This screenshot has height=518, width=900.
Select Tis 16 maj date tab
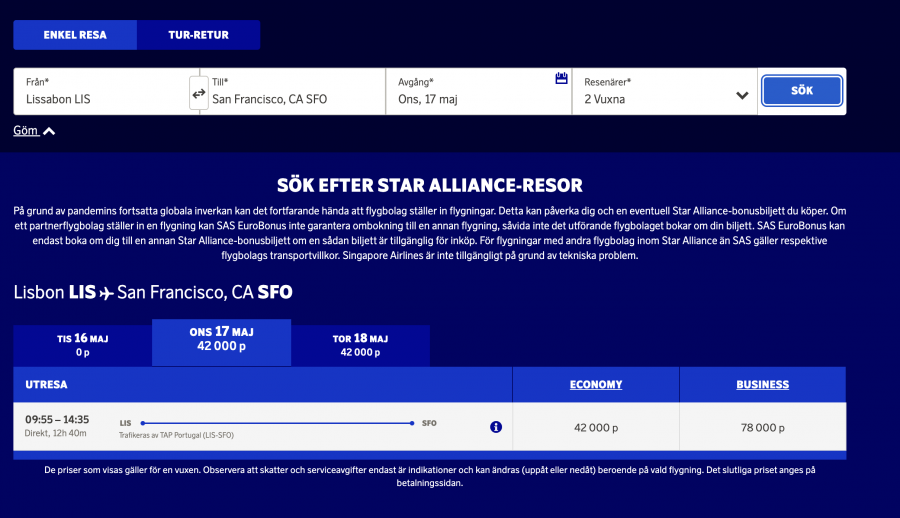(x=82, y=345)
